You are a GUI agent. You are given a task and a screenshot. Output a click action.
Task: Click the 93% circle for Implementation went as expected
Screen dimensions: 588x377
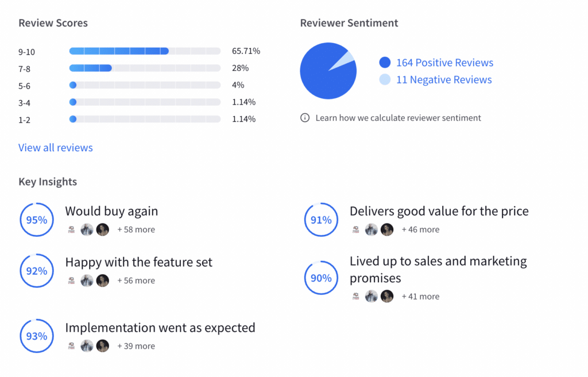point(37,336)
